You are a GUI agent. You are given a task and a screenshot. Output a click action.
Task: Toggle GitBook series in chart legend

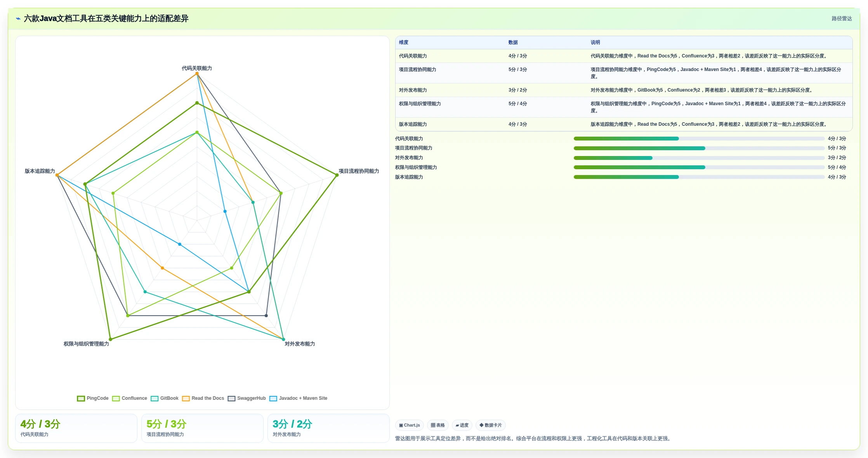tap(165, 398)
